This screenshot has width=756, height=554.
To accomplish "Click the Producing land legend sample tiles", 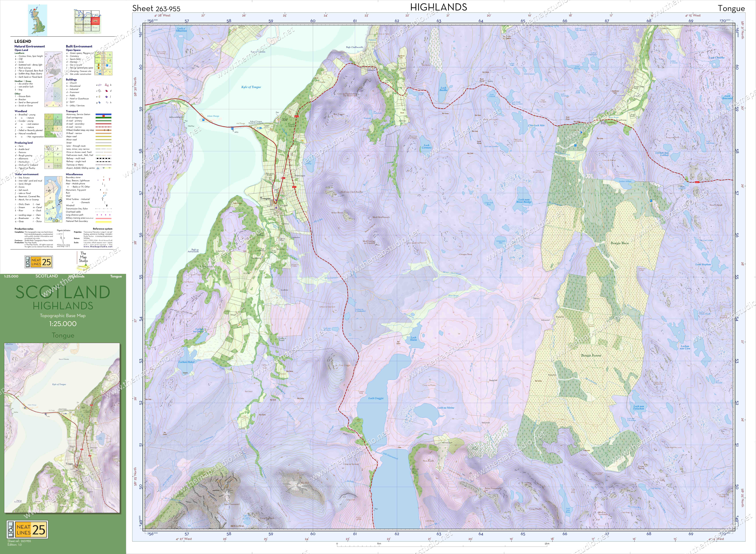I will coord(53,157).
